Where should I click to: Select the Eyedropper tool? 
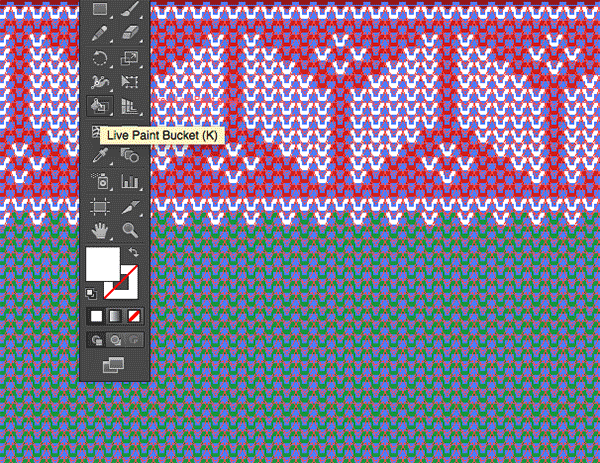(100, 156)
